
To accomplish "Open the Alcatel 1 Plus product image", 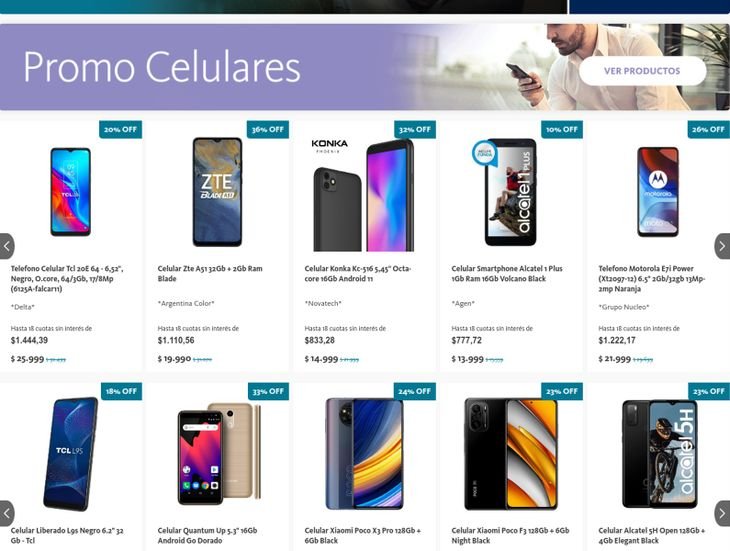I will (x=507, y=192).
